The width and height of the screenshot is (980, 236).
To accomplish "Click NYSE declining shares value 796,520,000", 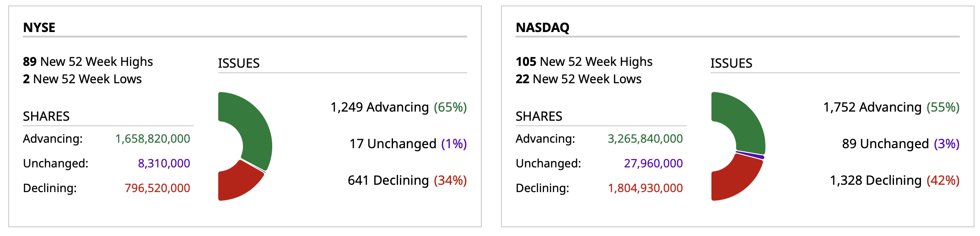I will pos(157,188).
